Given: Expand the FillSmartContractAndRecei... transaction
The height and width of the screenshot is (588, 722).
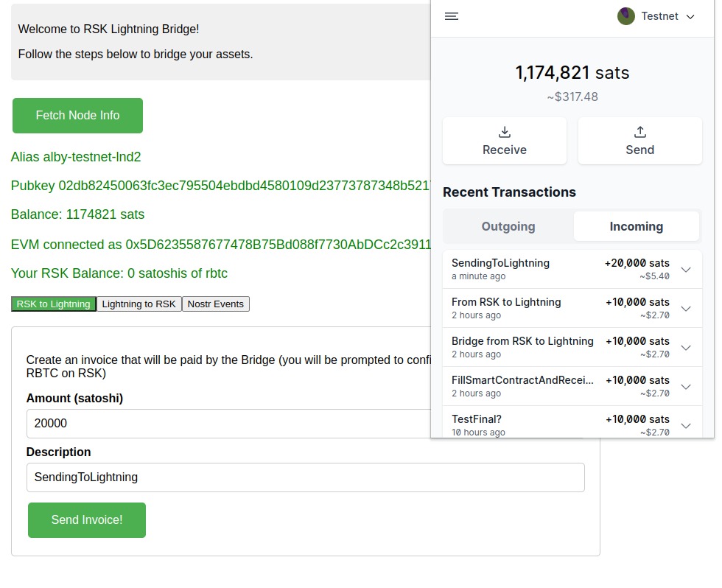Looking at the screenshot, I should (x=686, y=387).
